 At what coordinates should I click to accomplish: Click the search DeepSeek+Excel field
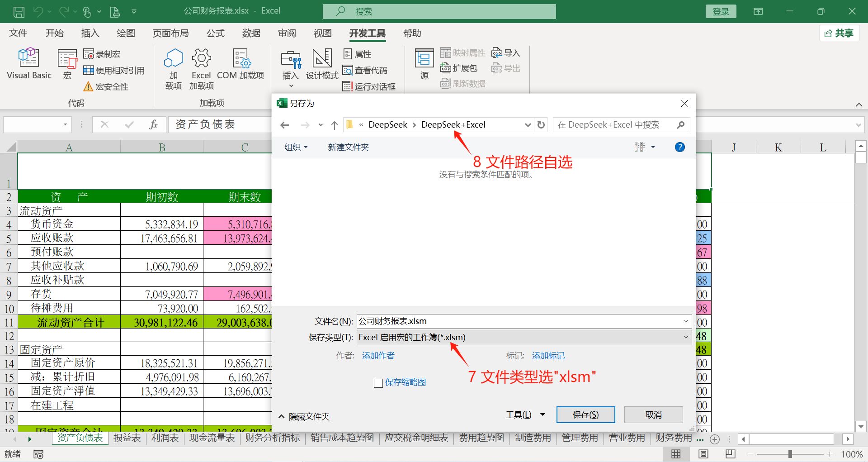click(622, 124)
